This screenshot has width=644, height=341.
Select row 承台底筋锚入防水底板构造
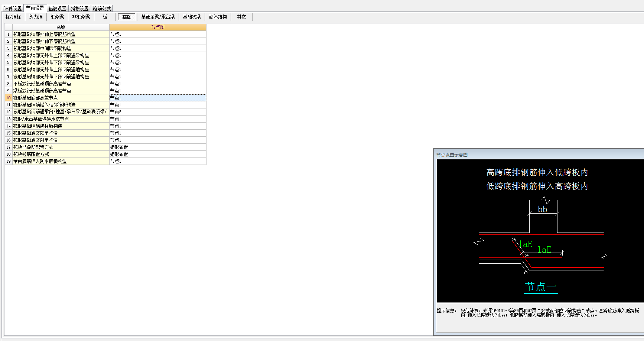tap(61, 161)
